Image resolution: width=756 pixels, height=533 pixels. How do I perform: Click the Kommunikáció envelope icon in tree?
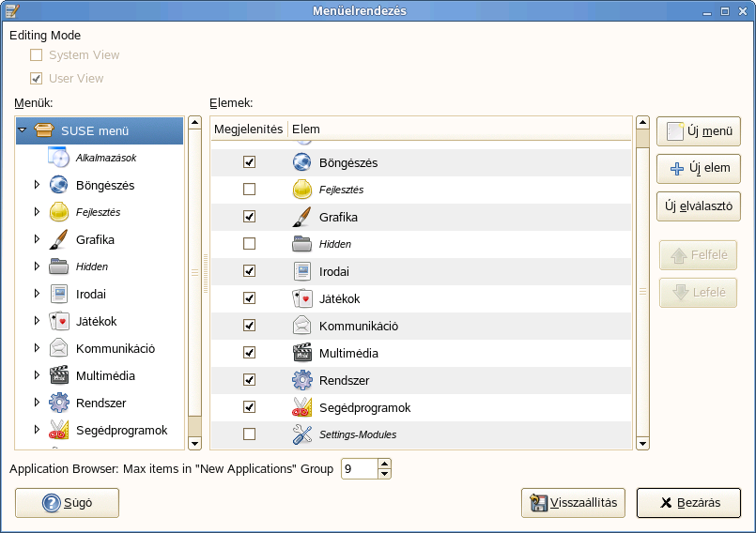tap(59, 348)
